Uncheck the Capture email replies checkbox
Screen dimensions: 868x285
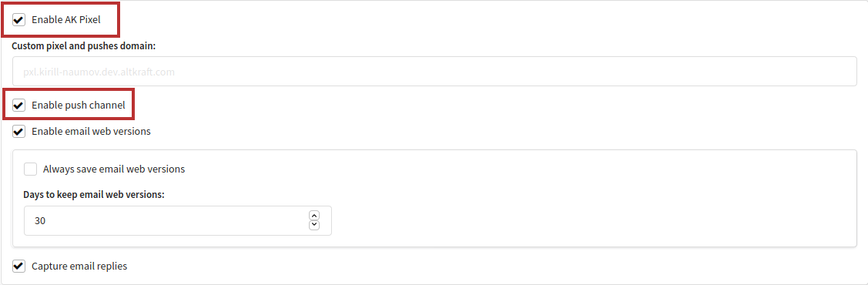point(18,267)
